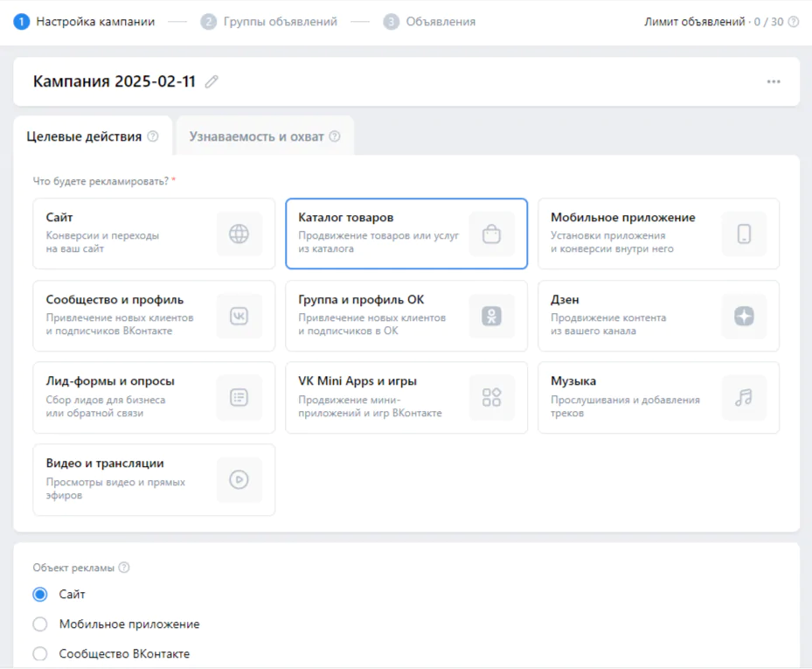Click play icon in Видео и трансляции
This screenshot has height=669, width=812.
coord(239,480)
